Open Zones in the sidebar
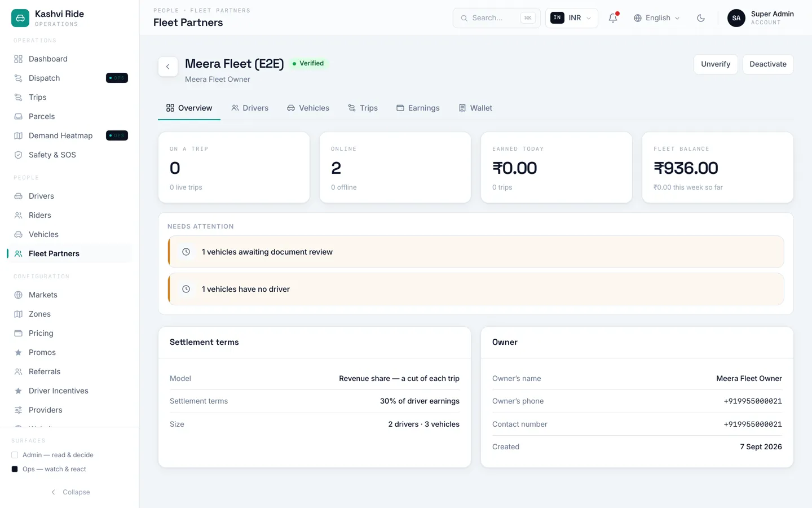The image size is (812, 508). click(70, 314)
